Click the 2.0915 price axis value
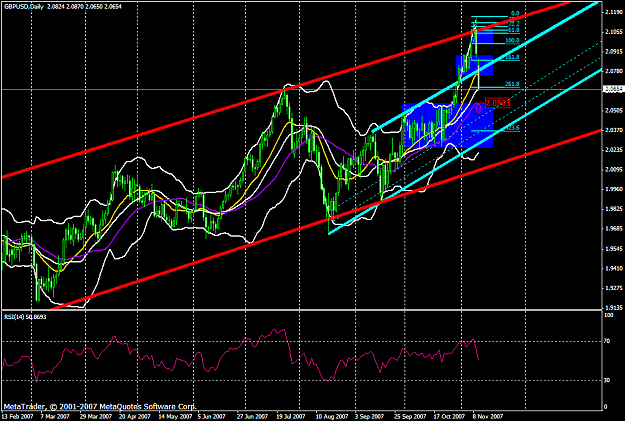 614,52
